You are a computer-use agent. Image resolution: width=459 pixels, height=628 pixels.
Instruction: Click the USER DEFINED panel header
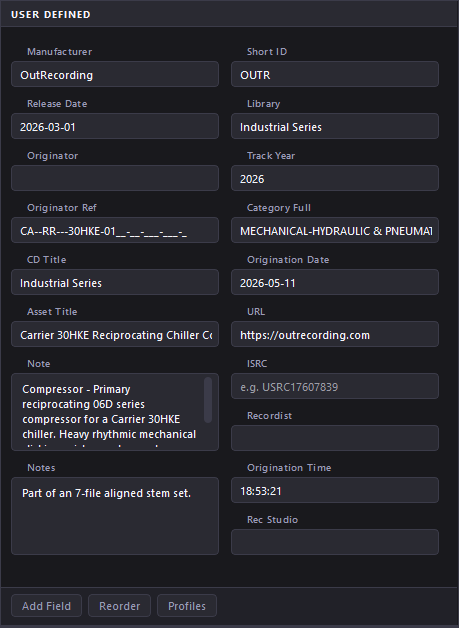click(230, 14)
